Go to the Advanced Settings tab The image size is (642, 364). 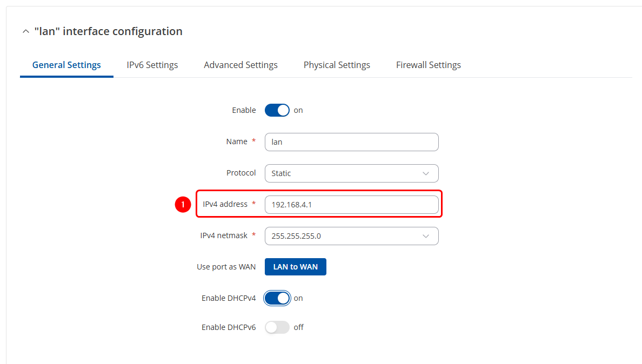point(240,65)
